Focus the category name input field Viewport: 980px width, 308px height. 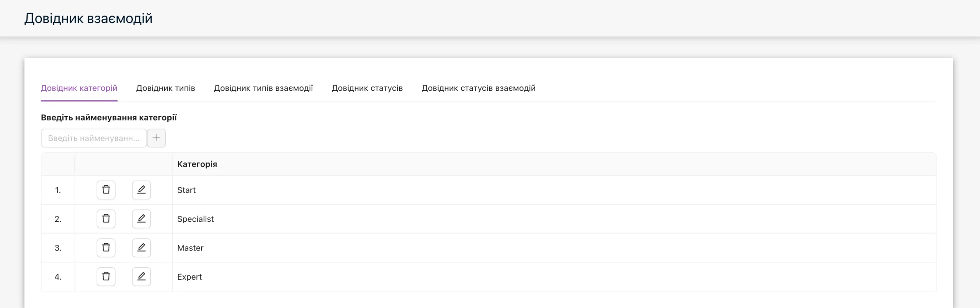(x=94, y=138)
